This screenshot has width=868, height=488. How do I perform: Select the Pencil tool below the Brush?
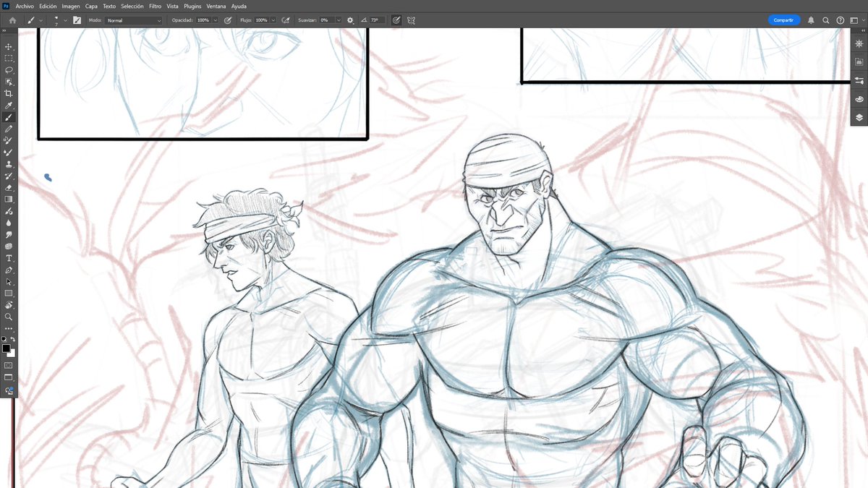pyautogui.click(x=9, y=129)
